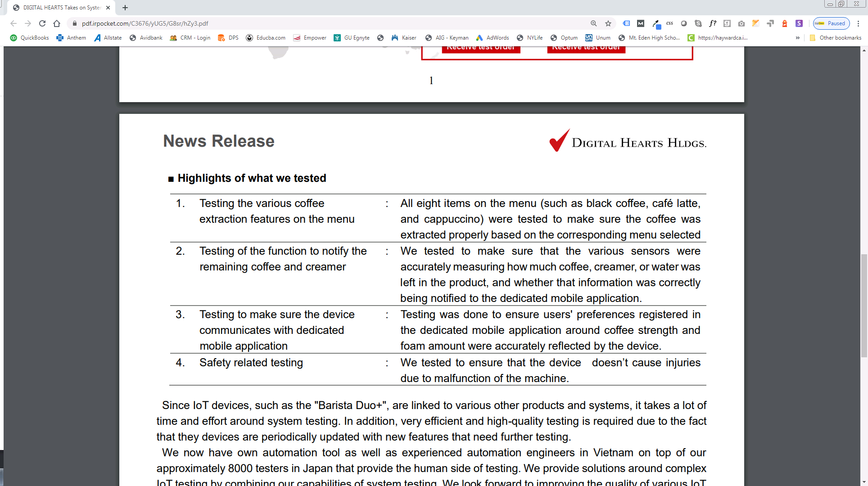Open the gray sphere extension icon
This screenshot has height=486, width=868.
(684, 23)
